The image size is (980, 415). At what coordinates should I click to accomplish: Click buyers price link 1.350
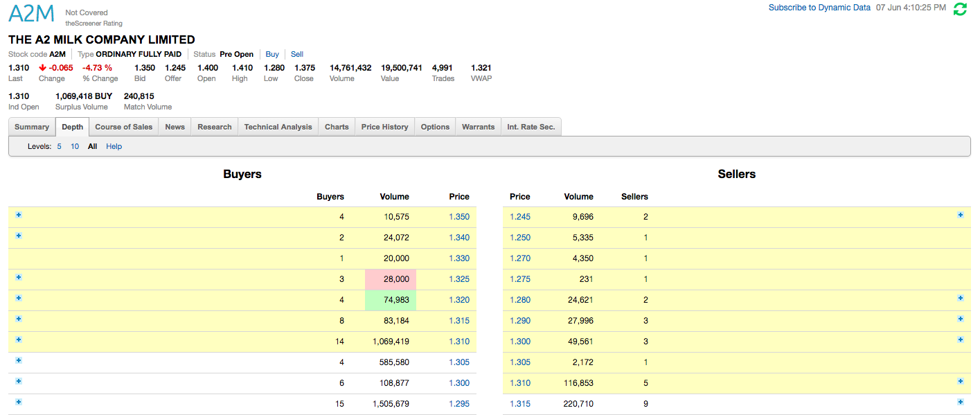459,217
